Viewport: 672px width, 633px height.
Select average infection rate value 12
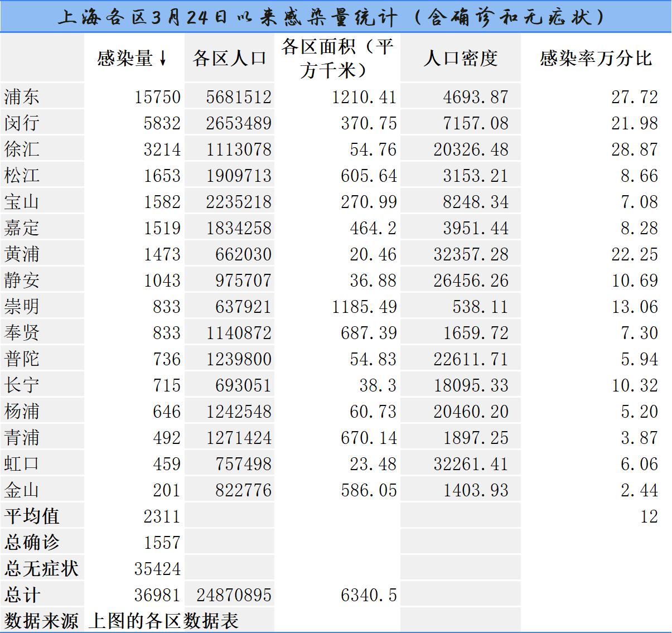(x=649, y=516)
